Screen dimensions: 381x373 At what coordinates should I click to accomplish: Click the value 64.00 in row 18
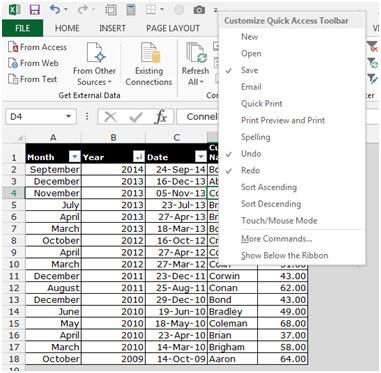point(283,359)
